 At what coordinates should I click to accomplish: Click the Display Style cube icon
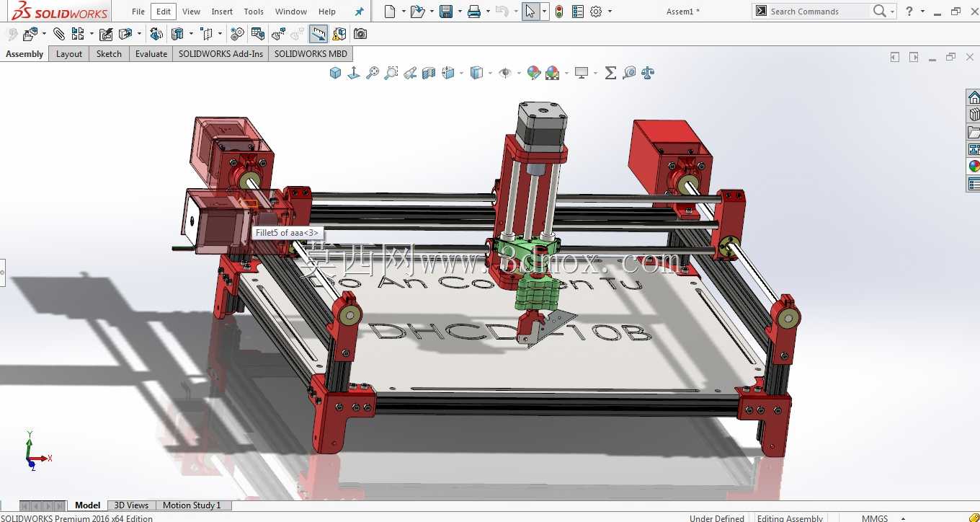[476, 73]
